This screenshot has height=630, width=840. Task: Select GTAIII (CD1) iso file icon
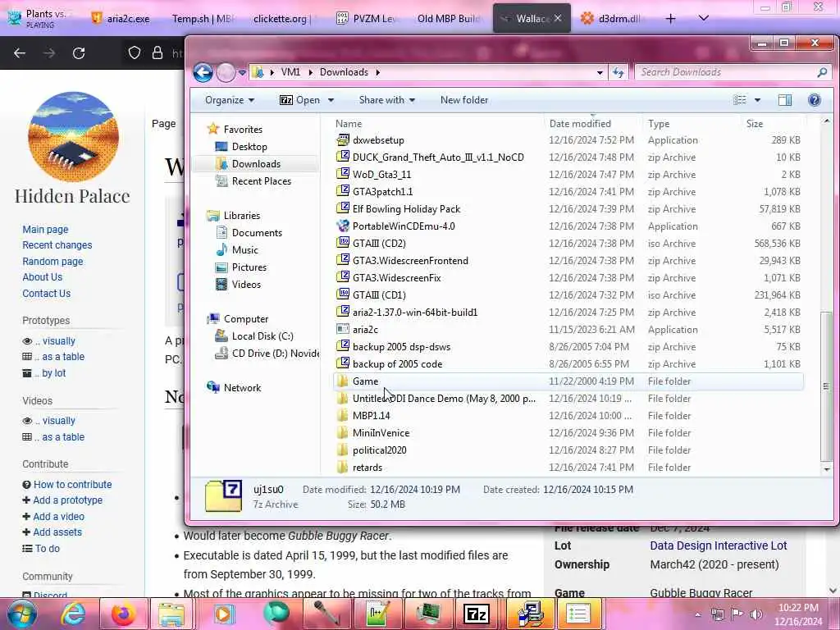343,295
